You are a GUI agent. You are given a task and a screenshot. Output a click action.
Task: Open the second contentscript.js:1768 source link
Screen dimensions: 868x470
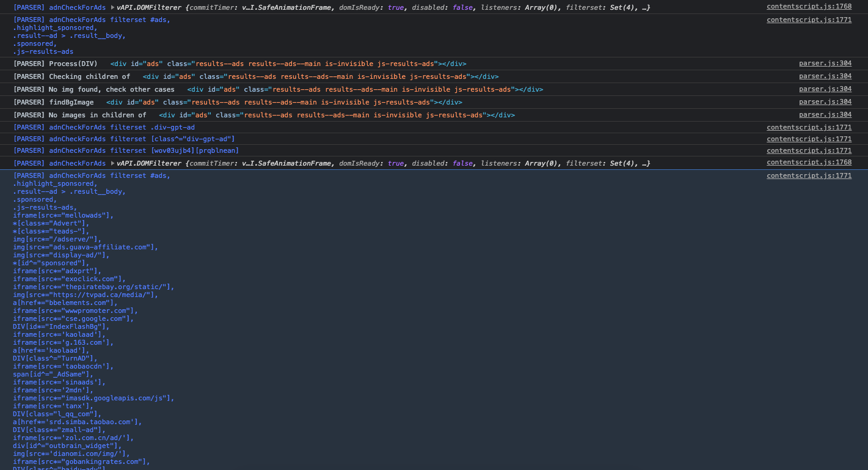point(809,162)
